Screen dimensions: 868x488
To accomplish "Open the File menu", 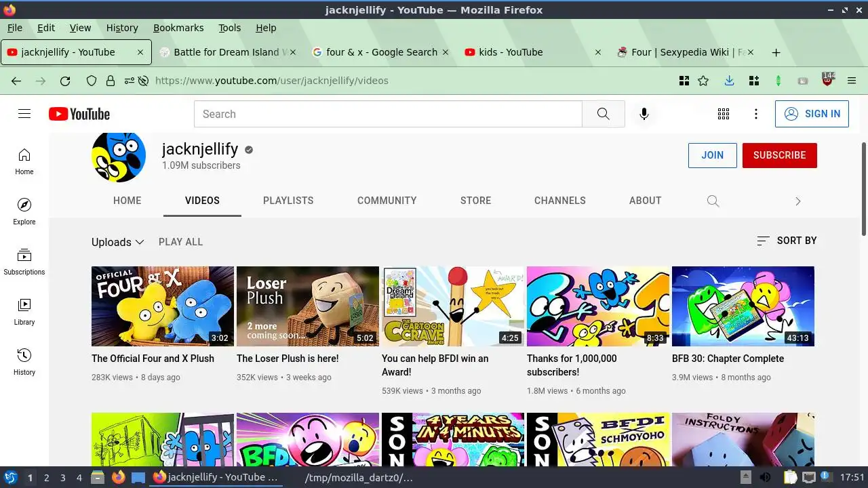I will coord(14,28).
